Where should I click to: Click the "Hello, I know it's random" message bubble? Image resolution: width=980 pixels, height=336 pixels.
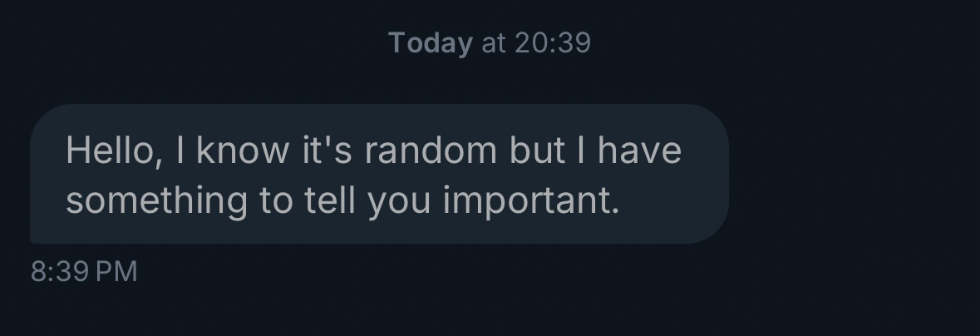(379, 174)
